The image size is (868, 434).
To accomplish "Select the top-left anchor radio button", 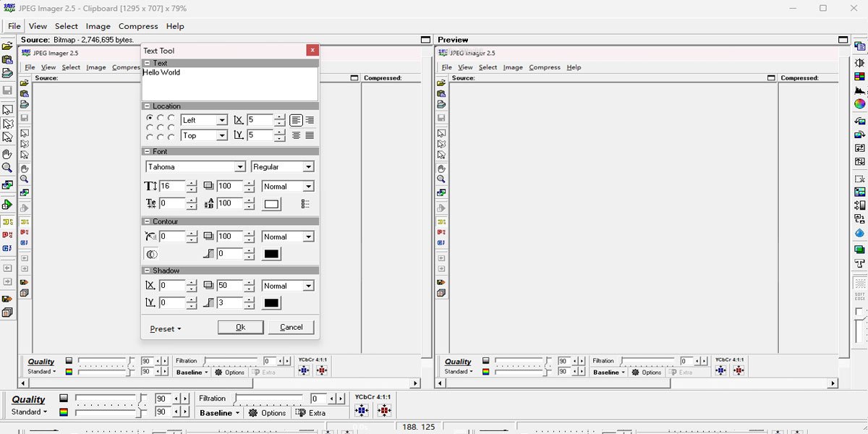I will [x=149, y=118].
